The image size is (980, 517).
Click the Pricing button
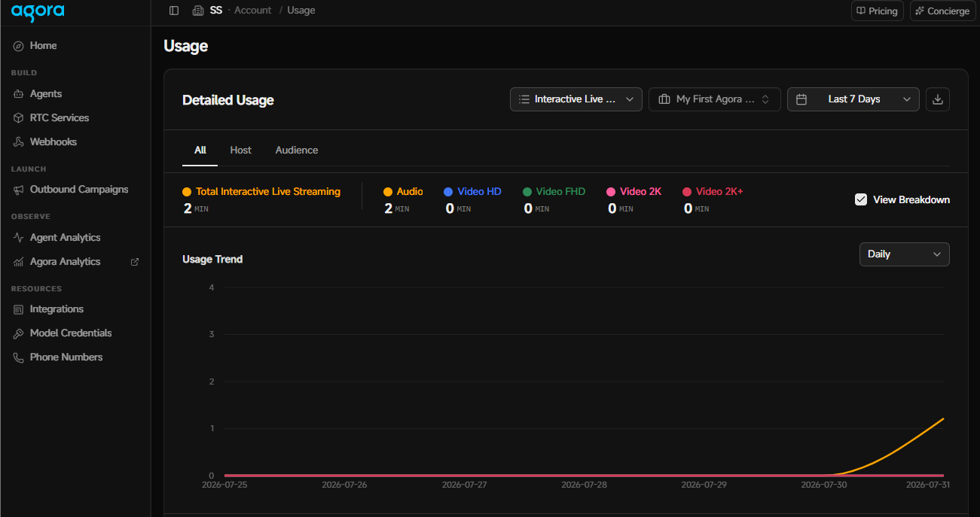[877, 11]
